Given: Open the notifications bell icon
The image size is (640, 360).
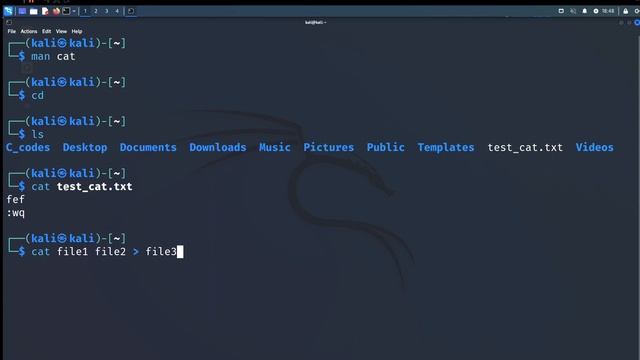Looking at the screenshot, I should tap(584, 11).
